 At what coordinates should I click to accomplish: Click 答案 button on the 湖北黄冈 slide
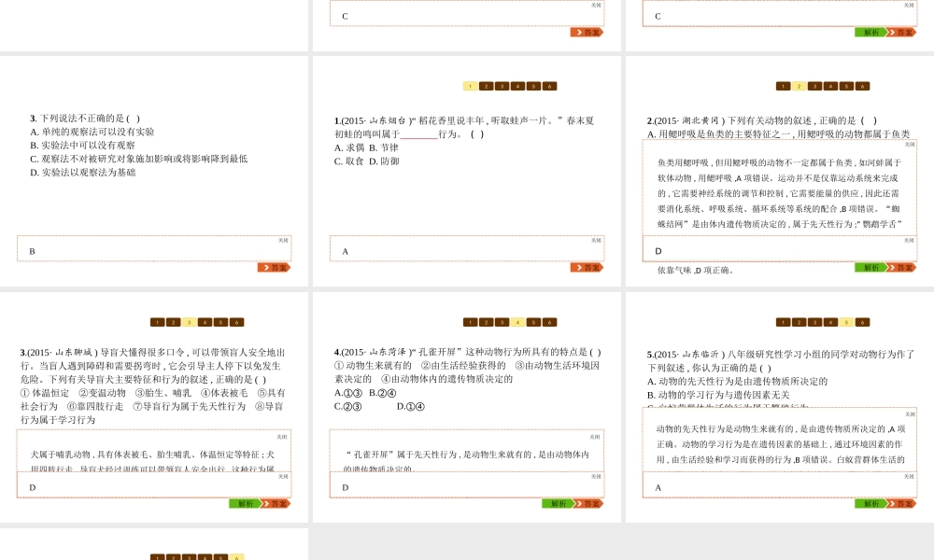(x=901, y=268)
